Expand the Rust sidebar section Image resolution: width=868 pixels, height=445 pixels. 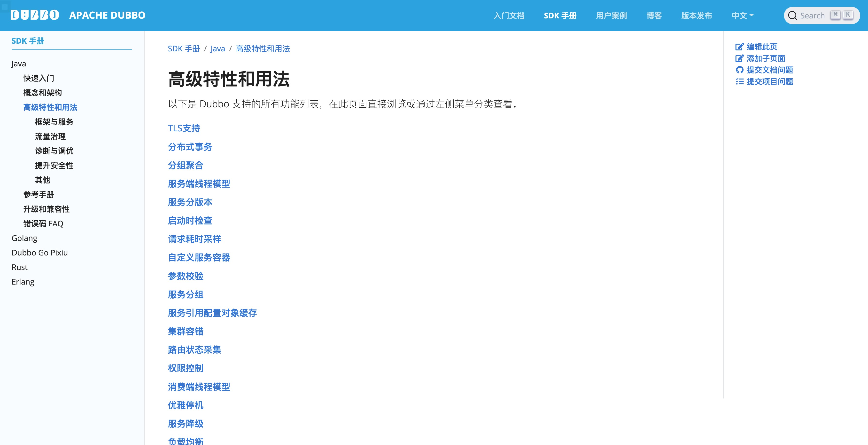click(x=20, y=267)
